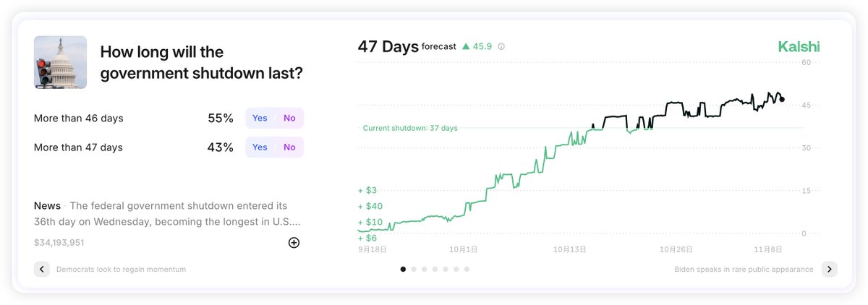Jump to the last carousel dot

click(x=467, y=269)
